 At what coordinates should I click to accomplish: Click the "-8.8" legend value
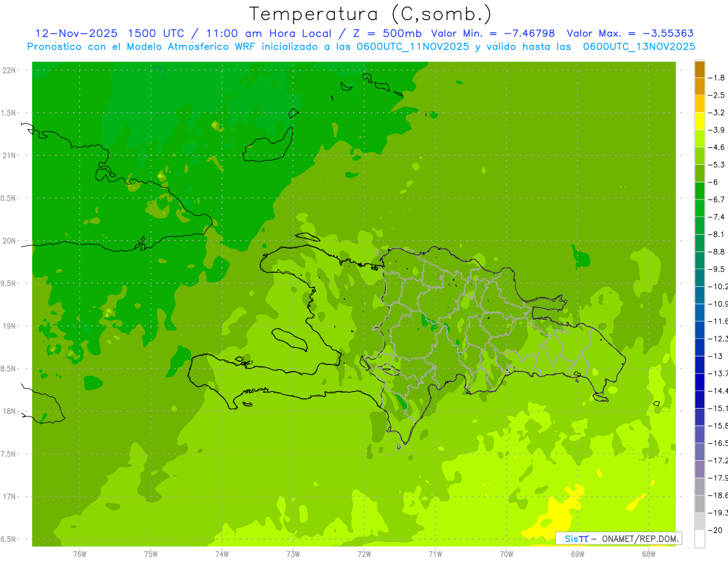point(718,252)
